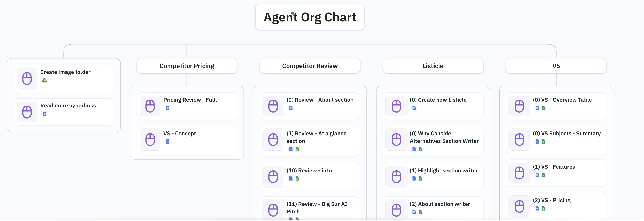Open the (11) Review - Big Sur AI Pitch title
This screenshot has height=221, width=644.
[317, 208]
